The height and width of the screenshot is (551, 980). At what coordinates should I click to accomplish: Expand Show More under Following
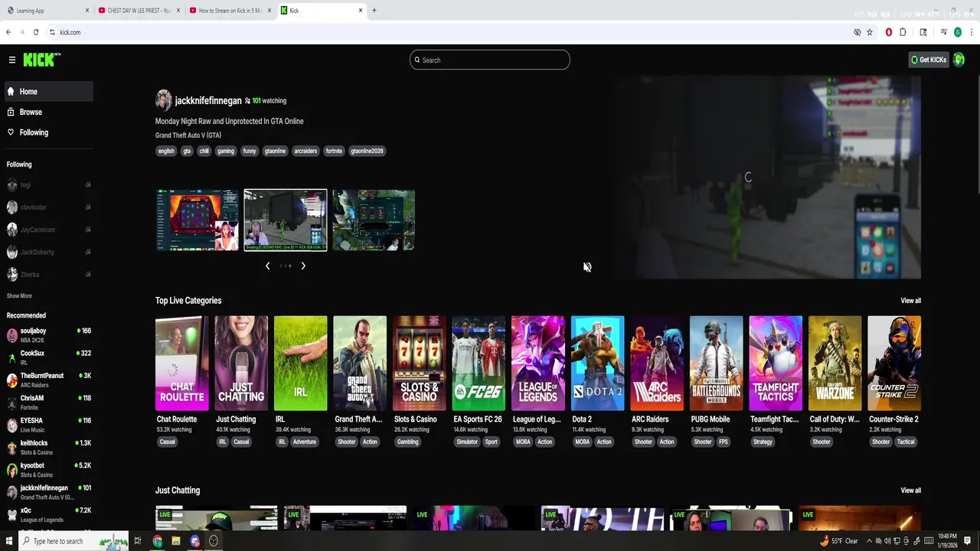coord(19,295)
